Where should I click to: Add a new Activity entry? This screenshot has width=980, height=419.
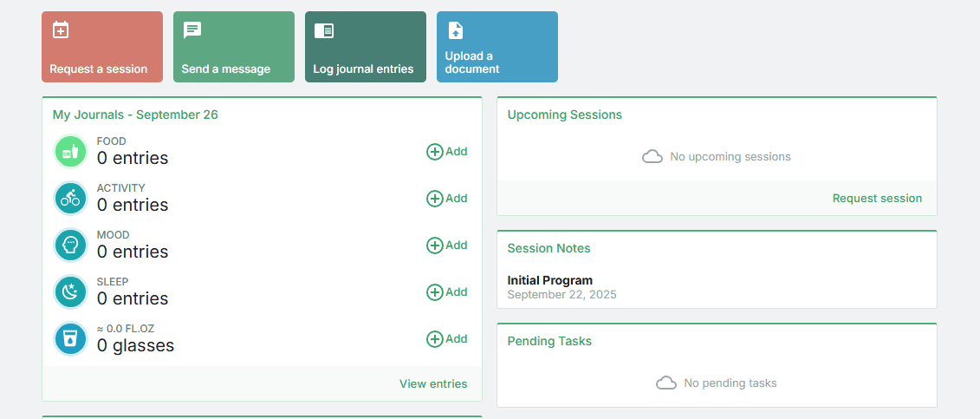446,199
